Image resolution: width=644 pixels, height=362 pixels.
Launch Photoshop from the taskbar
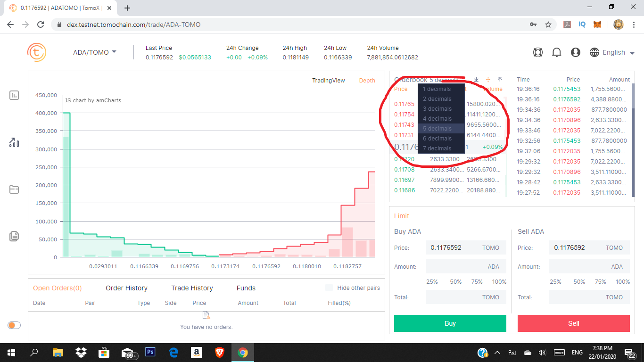tap(151, 352)
